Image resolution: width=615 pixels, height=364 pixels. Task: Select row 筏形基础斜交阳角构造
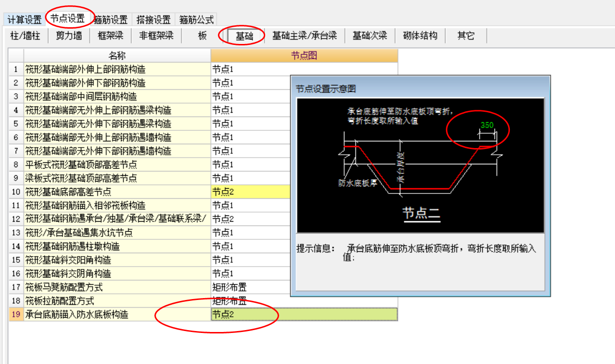pyautogui.click(x=117, y=260)
